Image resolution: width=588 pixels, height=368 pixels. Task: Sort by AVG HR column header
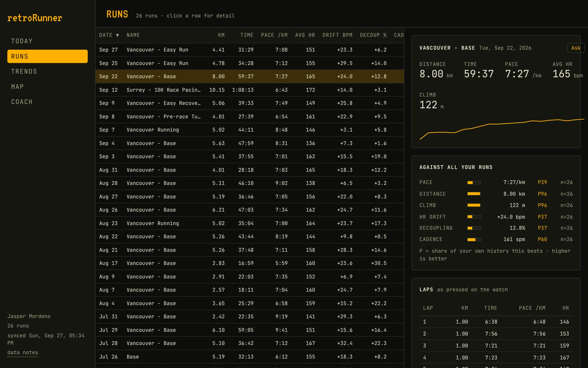pyautogui.click(x=305, y=35)
